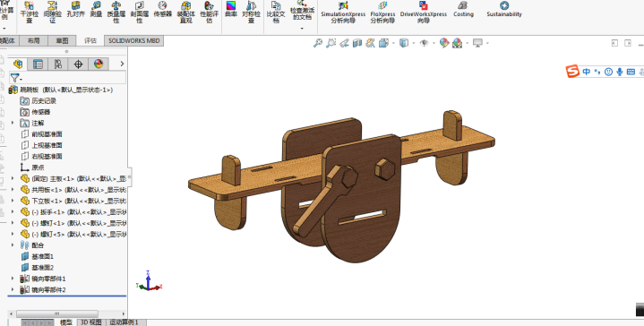Expand more manager tabs with right chevron
Screen dimensions: 644x326
point(122,64)
